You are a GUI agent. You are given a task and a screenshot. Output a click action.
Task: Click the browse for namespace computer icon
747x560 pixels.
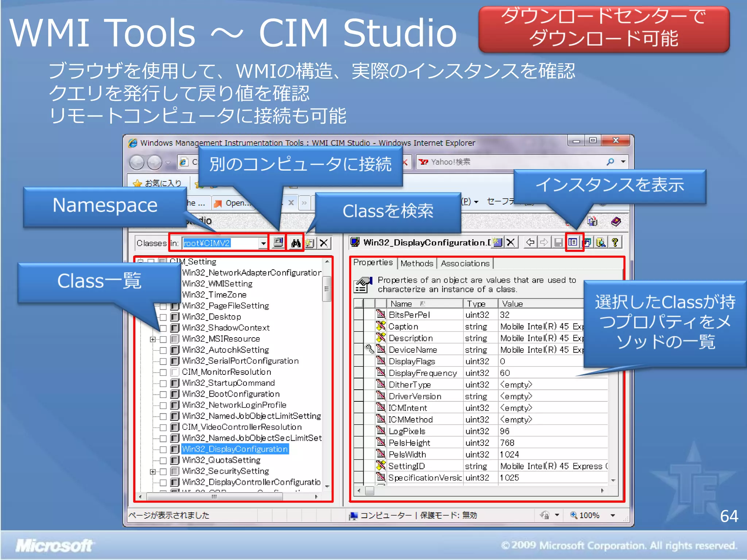tap(278, 242)
